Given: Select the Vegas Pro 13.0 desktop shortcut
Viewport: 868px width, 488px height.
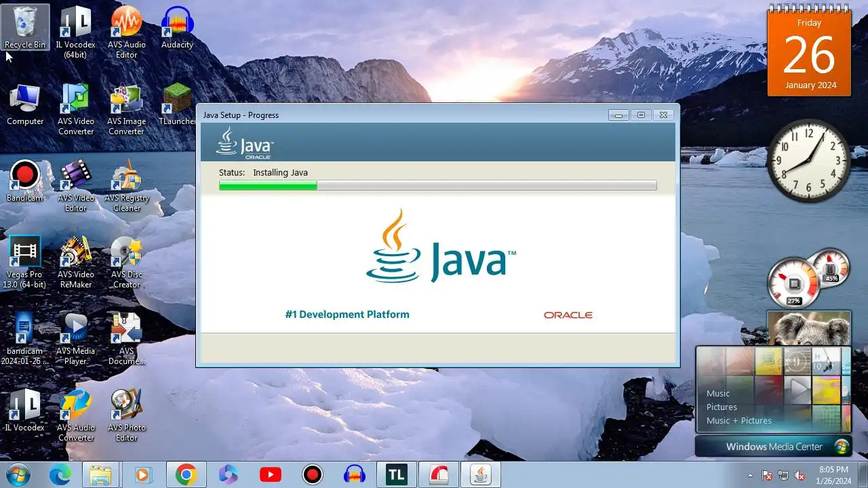Looking at the screenshot, I should [x=25, y=262].
